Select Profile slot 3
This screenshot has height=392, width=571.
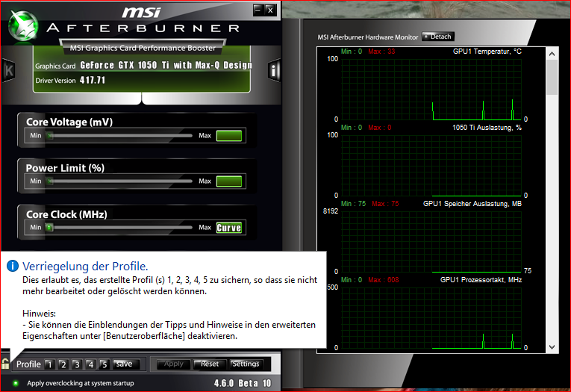point(76,364)
